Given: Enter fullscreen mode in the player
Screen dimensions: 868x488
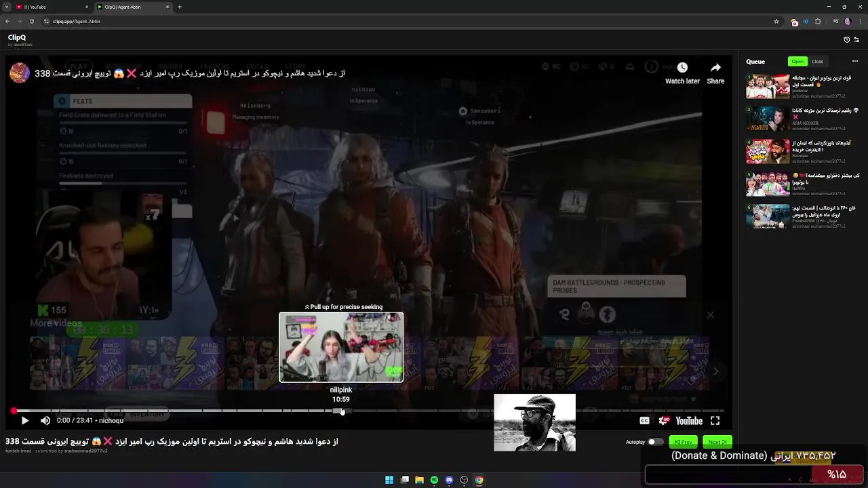Looking at the screenshot, I should (x=715, y=421).
